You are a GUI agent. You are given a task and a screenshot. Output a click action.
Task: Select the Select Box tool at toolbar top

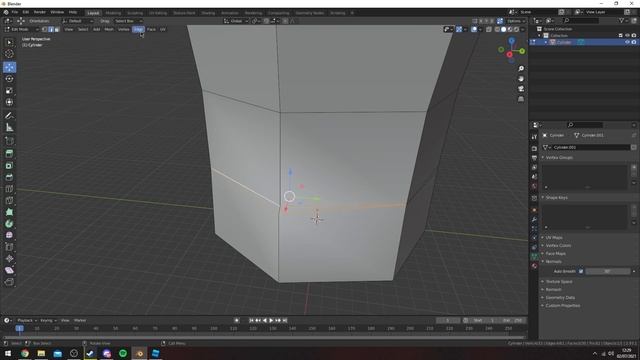click(x=9, y=42)
